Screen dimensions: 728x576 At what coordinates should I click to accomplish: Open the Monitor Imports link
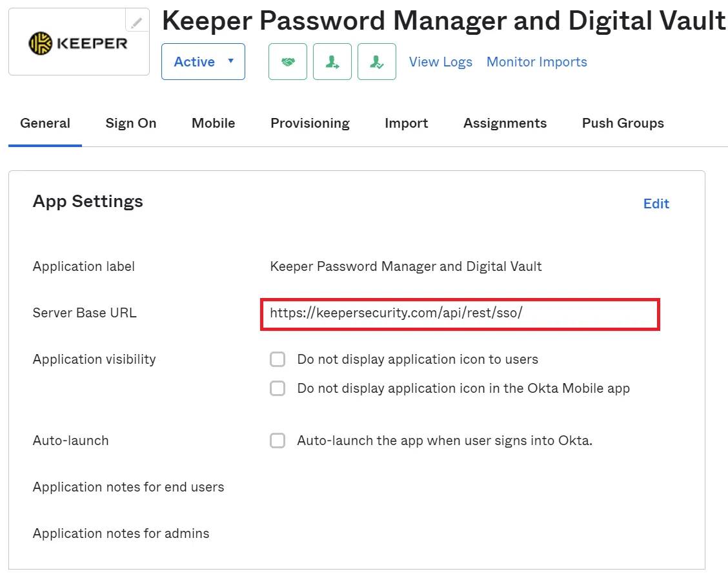pos(537,62)
